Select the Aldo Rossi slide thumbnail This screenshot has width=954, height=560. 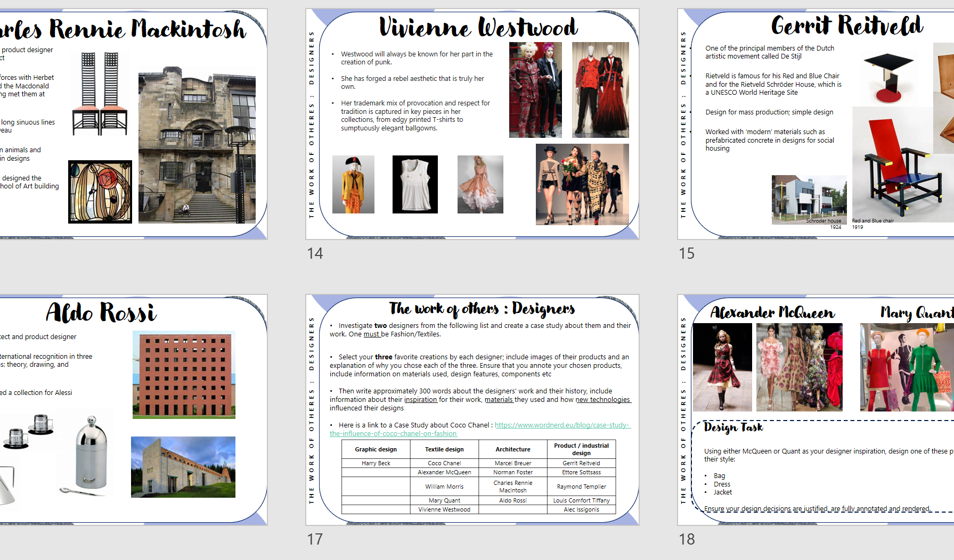[133, 410]
